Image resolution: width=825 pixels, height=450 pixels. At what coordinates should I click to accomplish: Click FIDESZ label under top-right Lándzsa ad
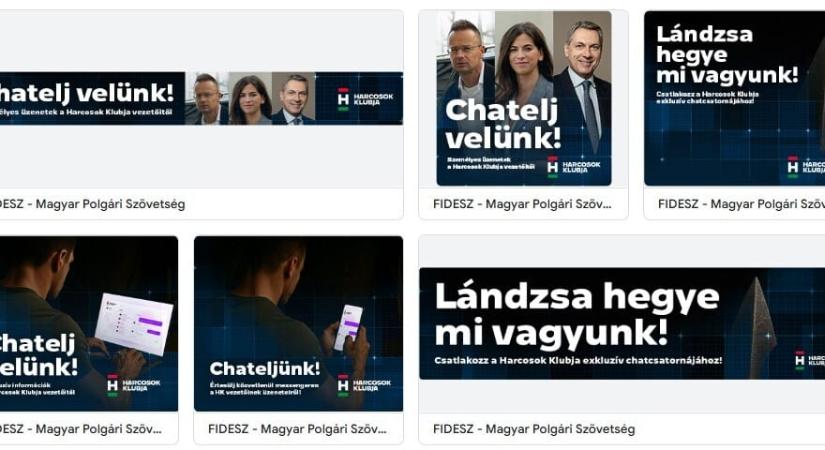pyautogui.click(x=741, y=204)
